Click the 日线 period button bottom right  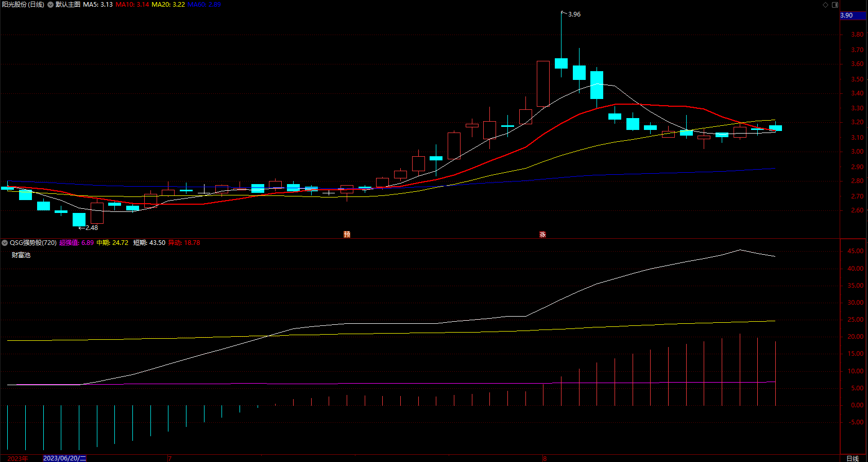(853, 458)
